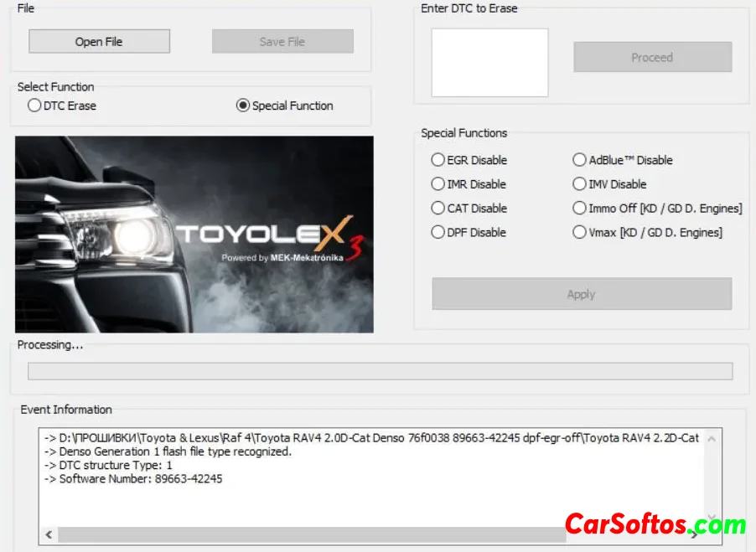Image resolution: width=756 pixels, height=552 pixels.
Task: Pick the DPF Disable function
Action: point(438,233)
